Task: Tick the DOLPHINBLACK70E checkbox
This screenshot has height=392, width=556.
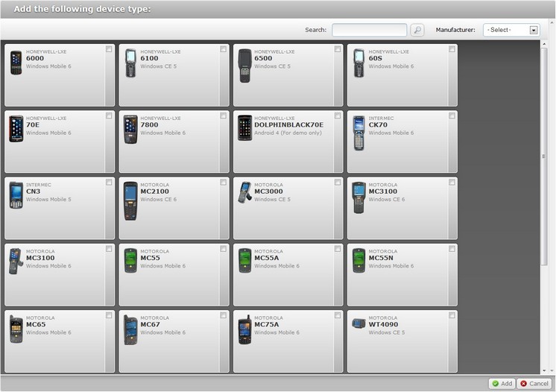Action: (338, 116)
